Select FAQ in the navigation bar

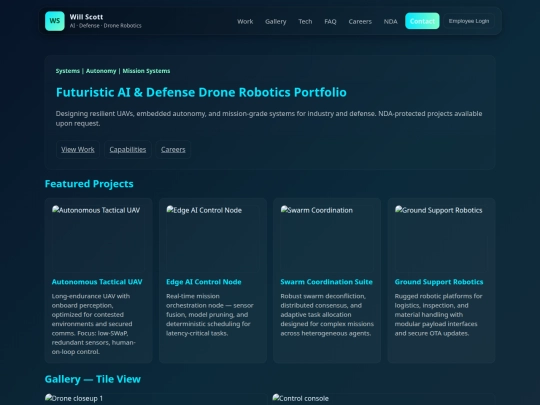point(330,21)
